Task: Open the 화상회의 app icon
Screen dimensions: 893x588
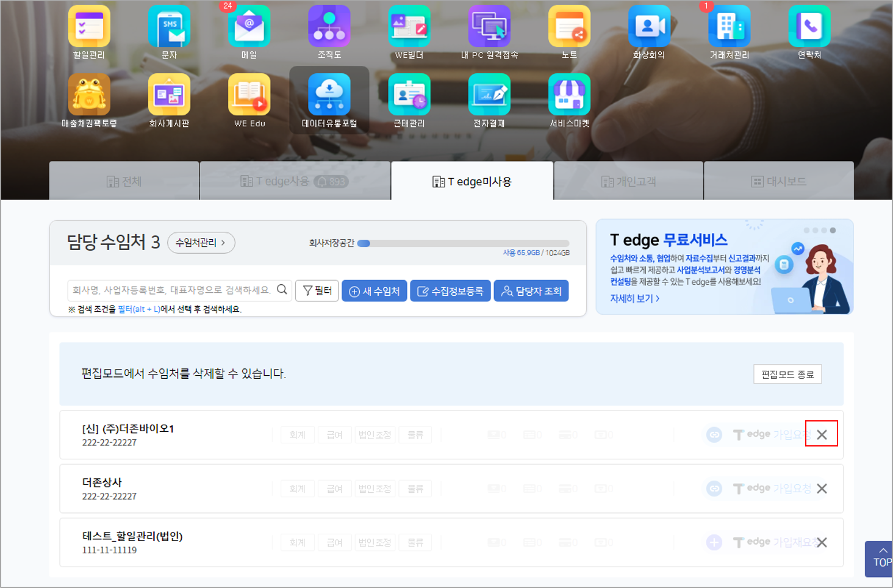Action: pos(649,27)
